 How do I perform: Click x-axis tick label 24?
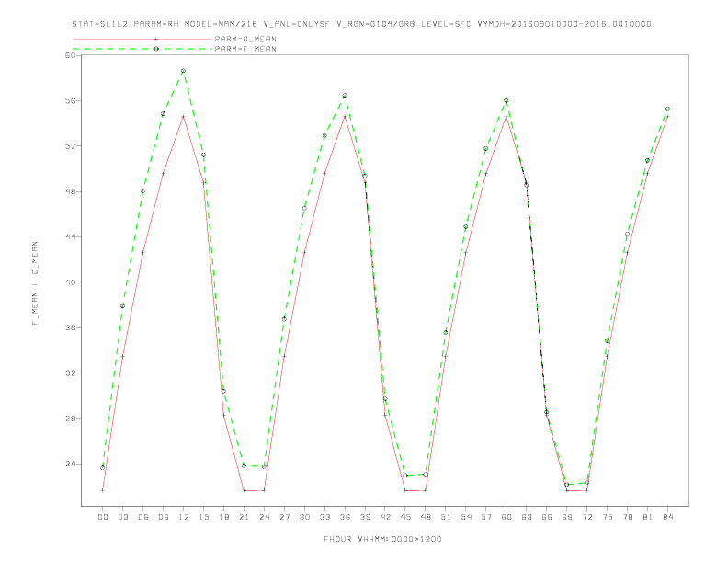click(264, 517)
